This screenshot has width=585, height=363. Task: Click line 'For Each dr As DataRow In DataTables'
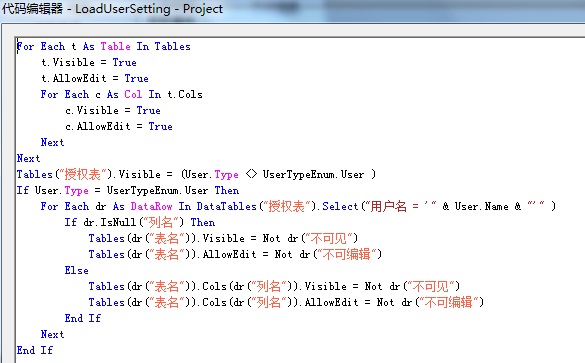(x=298, y=206)
